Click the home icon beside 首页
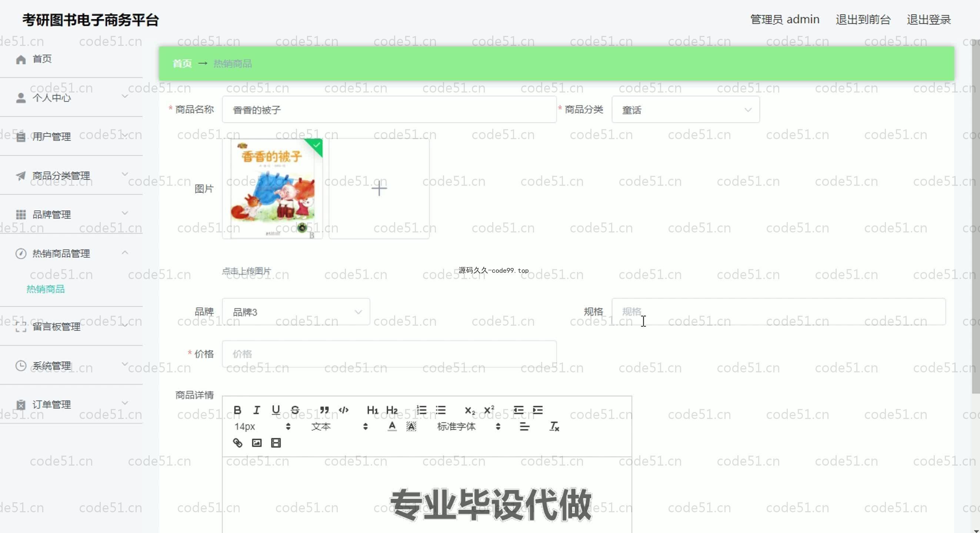 point(21,59)
